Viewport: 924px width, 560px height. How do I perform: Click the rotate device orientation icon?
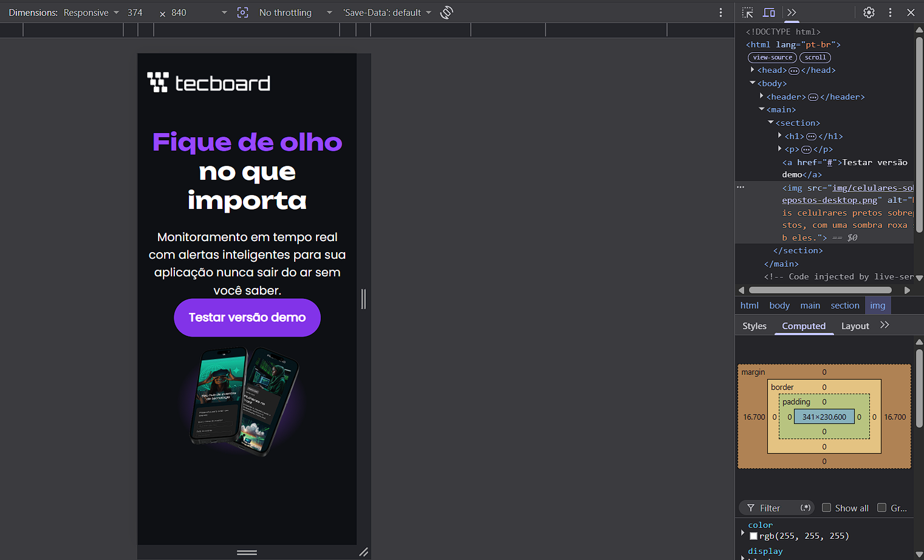tap(447, 12)
